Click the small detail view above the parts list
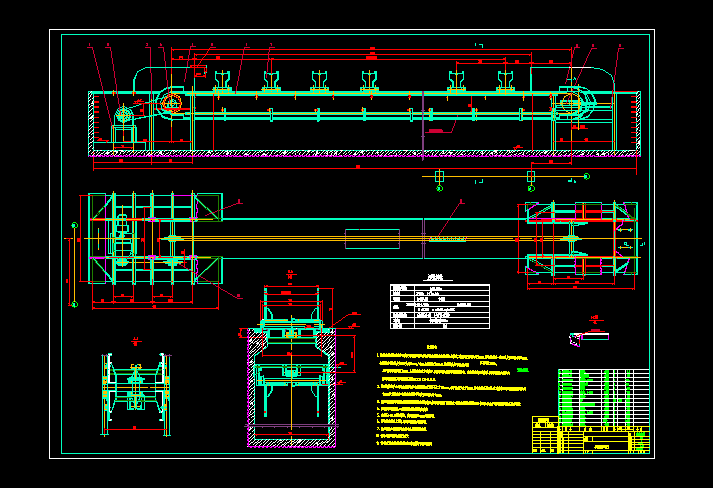The width and height of the screenshot is (713, 488). click(x=589, y=339)
